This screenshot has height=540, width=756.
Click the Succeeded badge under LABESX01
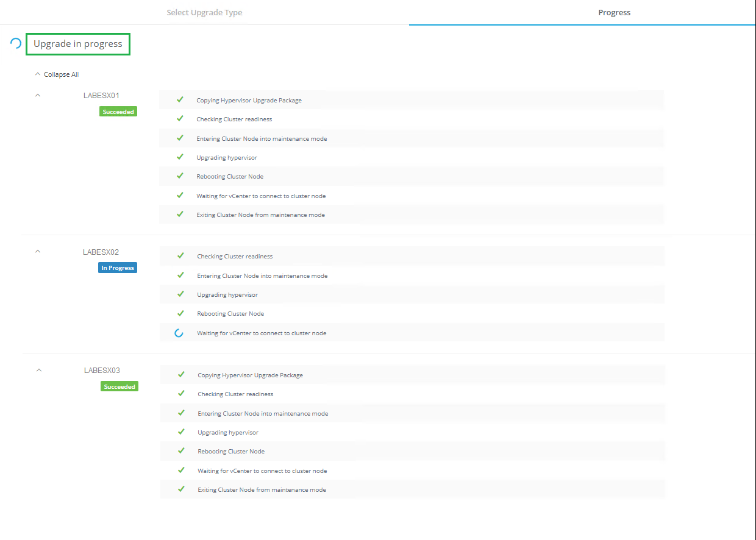pos(118,112)
